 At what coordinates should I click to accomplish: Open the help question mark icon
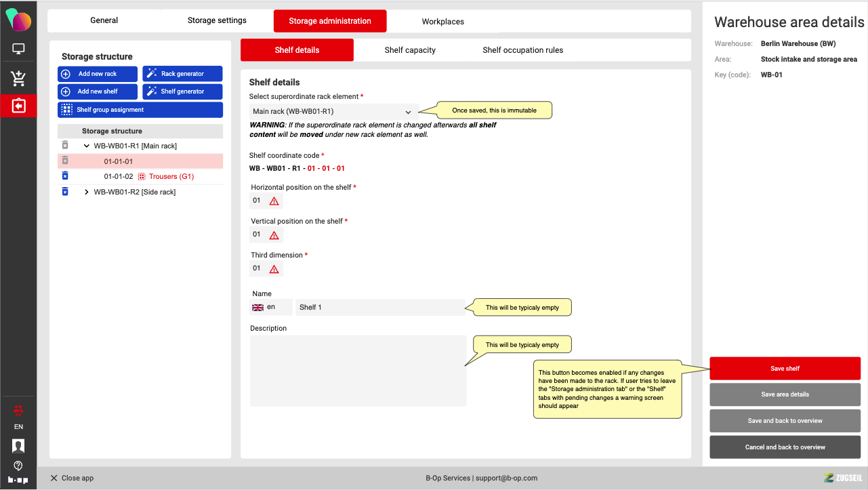[x=18, y=466]
